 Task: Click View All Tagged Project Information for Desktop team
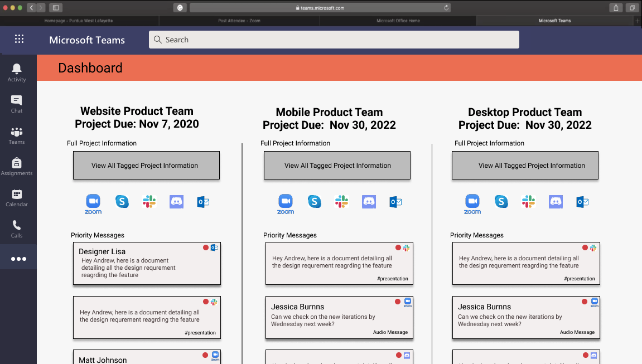click(525, 165)
